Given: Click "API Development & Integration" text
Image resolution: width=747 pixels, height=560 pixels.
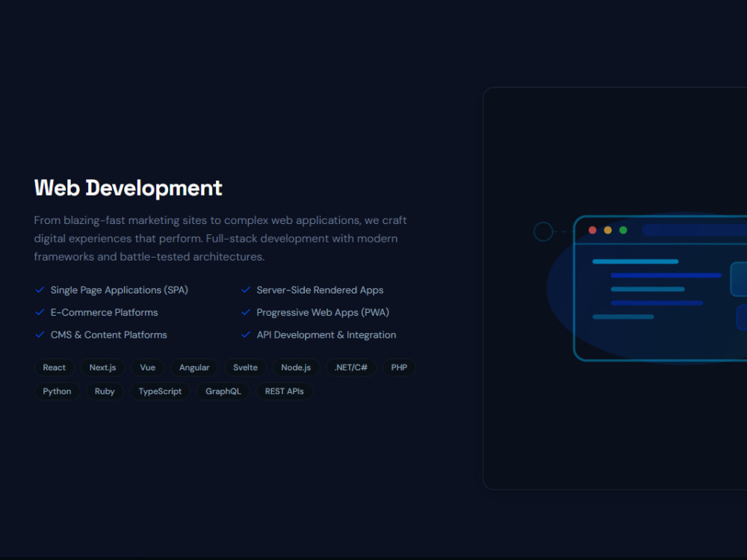Looking at the screenshot, I should pos(326,335).
